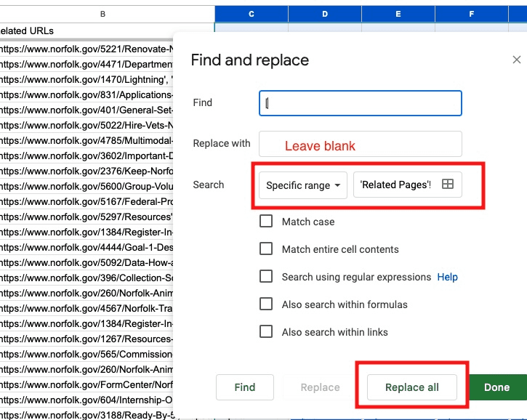Select cell with 3602/Important URL
527x420 pixels.
(x=87, y=156)
